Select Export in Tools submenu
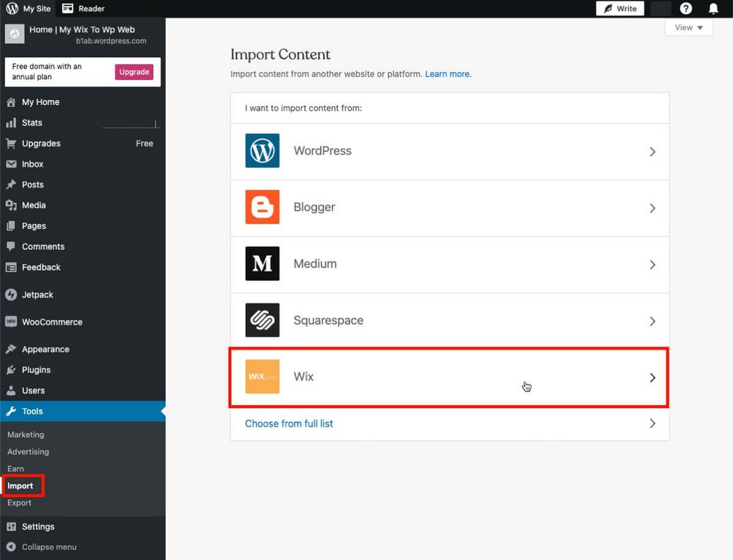This screenshot has height=560, width=733. coord(20,503)
